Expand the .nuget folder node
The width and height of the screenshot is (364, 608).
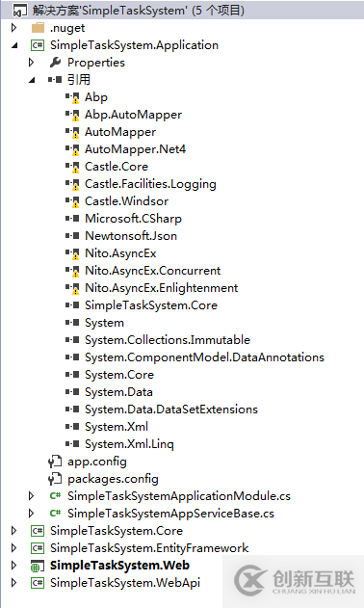pos(13,28)
